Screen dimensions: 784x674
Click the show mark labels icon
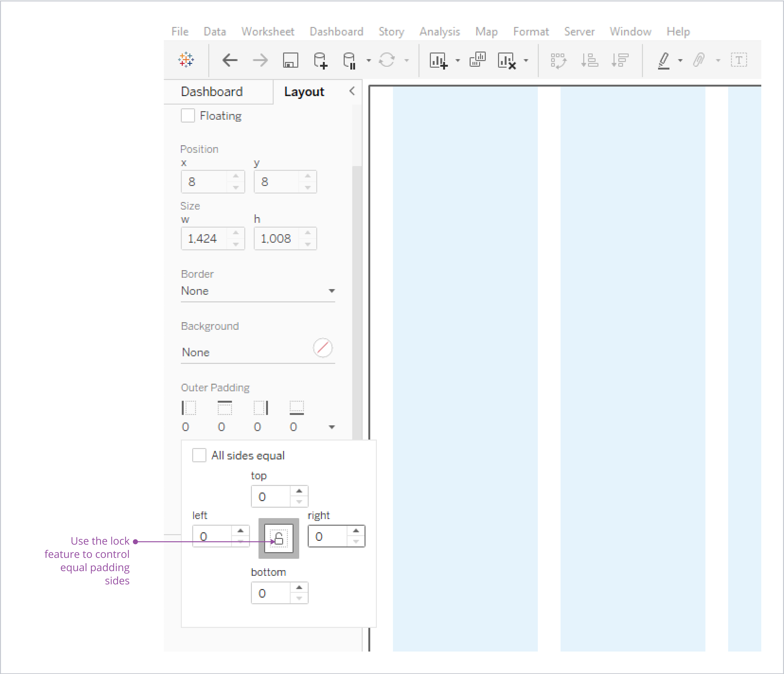pyautogui.click(x=739, y=60)
